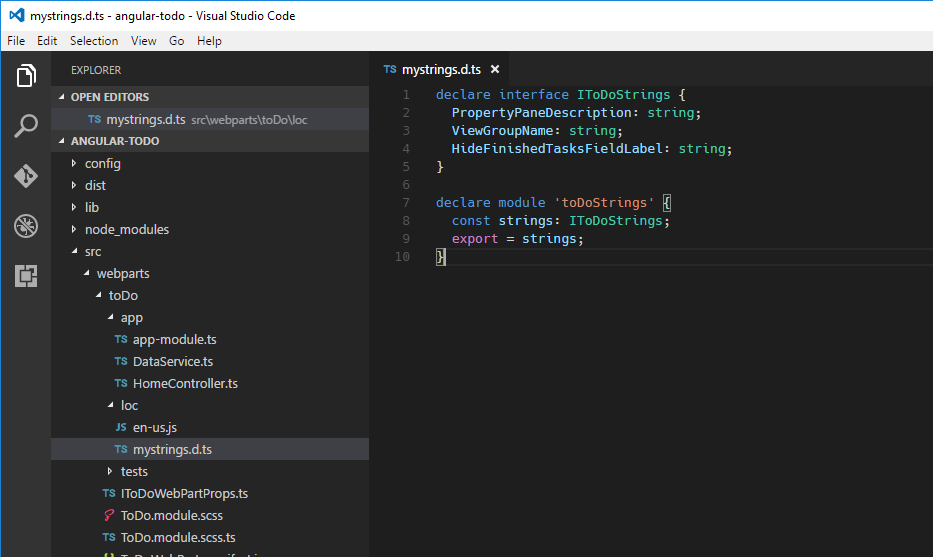Click the TS icon of app-module.ts
Viewport: 933px width, 557px height.
pyautogui.click(x=121, y=339)
